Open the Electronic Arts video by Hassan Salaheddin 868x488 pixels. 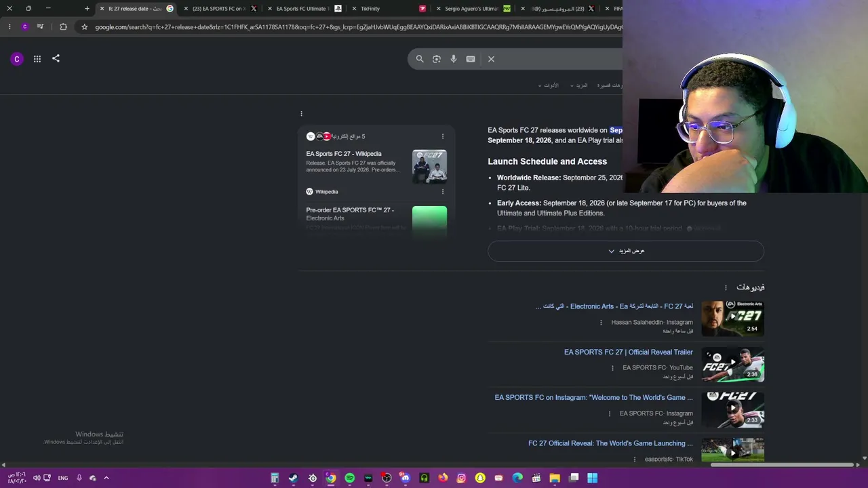tap(614, 306)
